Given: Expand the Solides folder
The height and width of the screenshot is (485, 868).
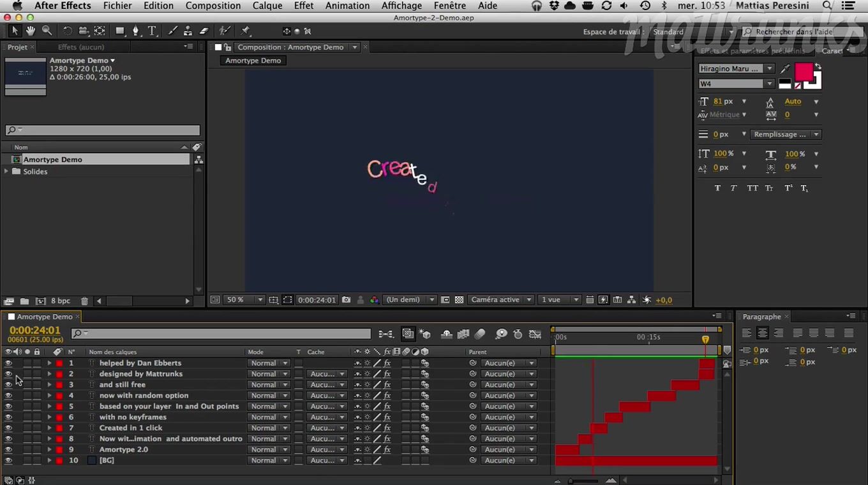Looking at the screenshot, I should click(x=7, y=172).
